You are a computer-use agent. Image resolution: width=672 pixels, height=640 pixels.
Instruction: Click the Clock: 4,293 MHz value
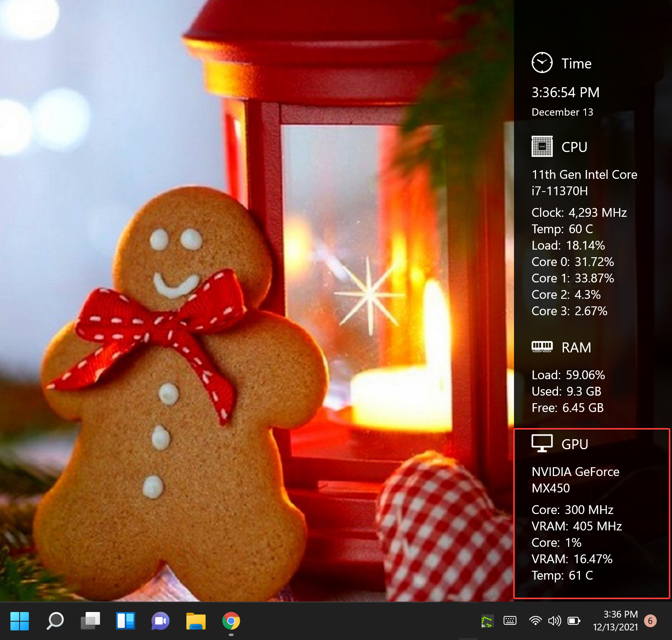click(579, 212)
